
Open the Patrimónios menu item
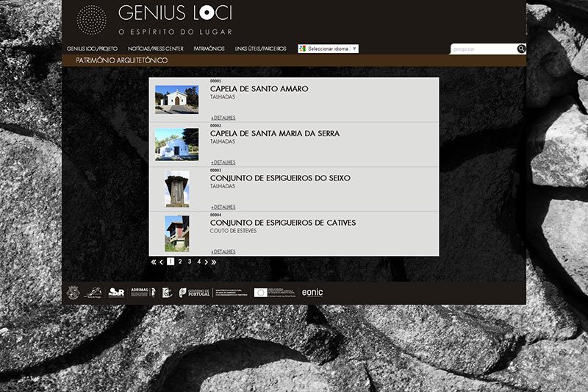point(209,49)
